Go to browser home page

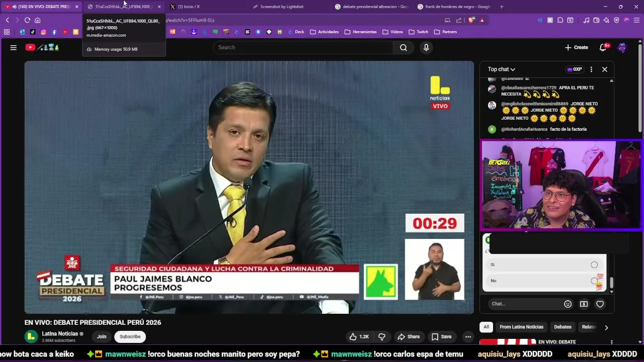coord(37,20)
